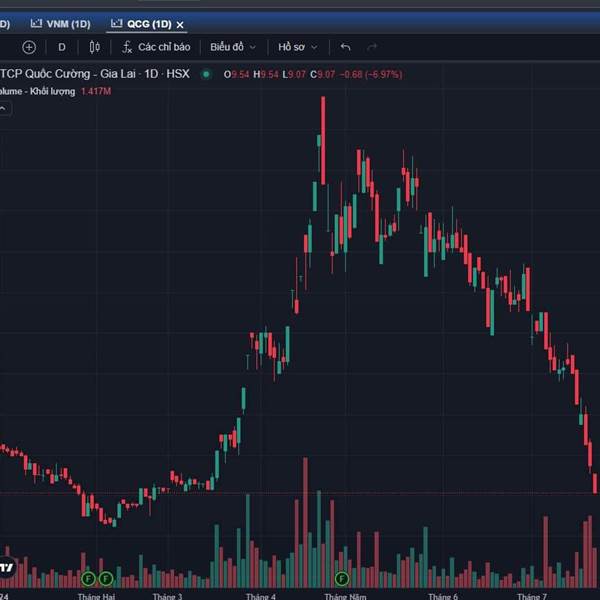Click the TradingView logo badge
The image size is (600, 600).
[x=7, y=567]
